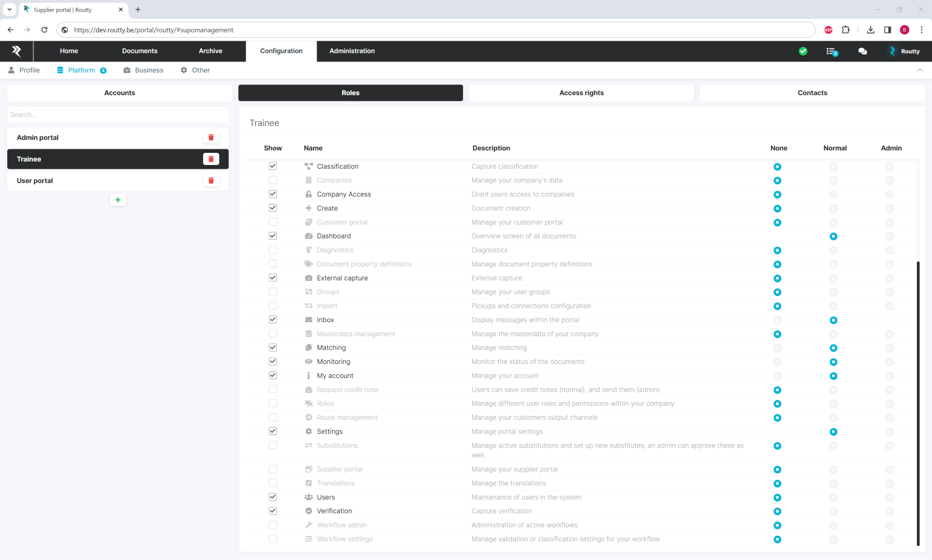Click the green status checkmark icon
The height and width of the screenshot is (560, 932).
803,51
